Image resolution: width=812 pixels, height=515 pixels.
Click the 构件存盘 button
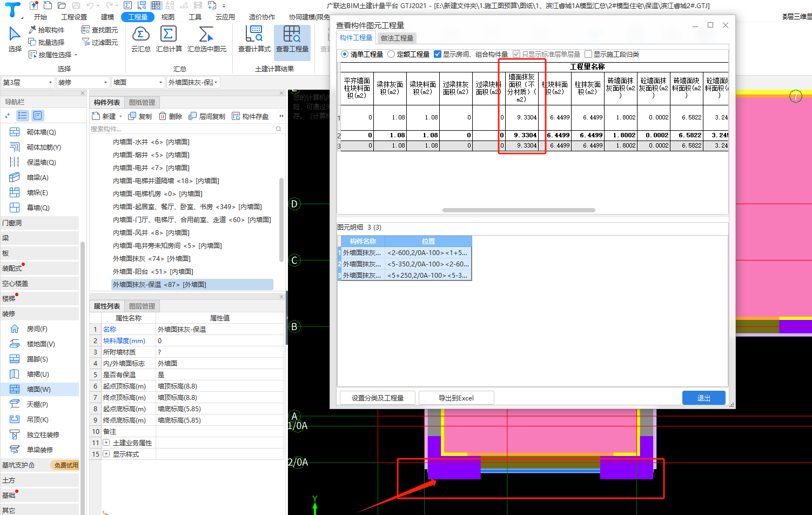point(250,116)
